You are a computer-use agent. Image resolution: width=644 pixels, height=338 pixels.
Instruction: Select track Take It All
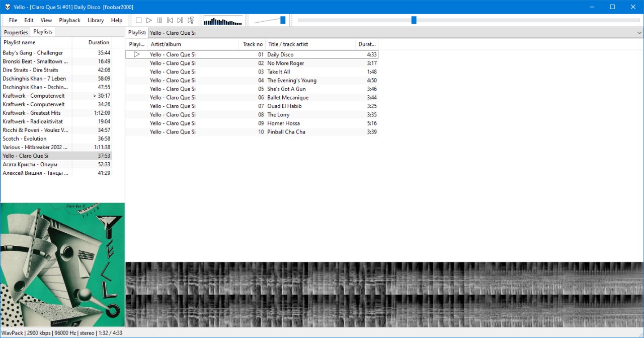click(252, 72)
